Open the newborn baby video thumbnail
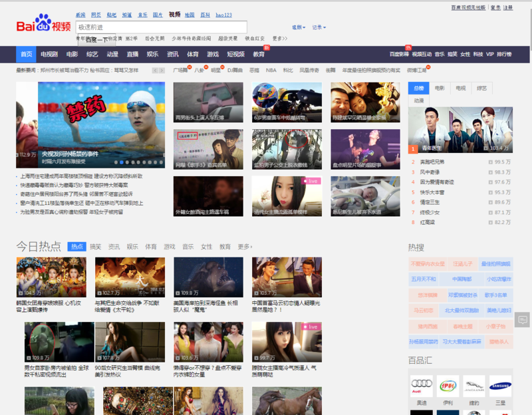 365,196
